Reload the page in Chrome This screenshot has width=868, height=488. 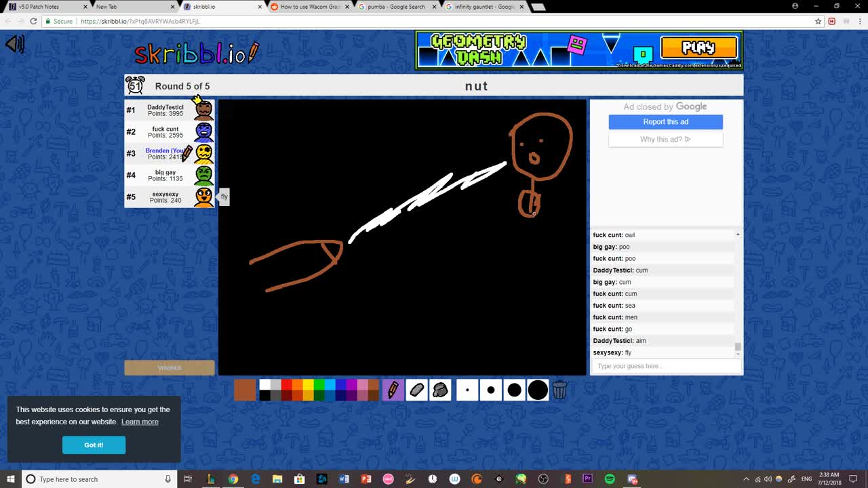[x=33, y=21]
